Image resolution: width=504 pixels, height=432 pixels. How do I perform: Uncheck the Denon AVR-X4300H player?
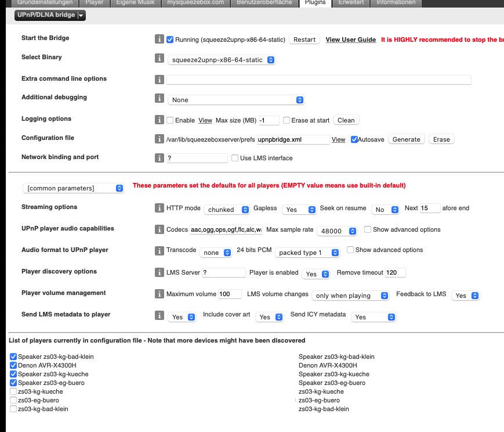click(x=13, y=365)
